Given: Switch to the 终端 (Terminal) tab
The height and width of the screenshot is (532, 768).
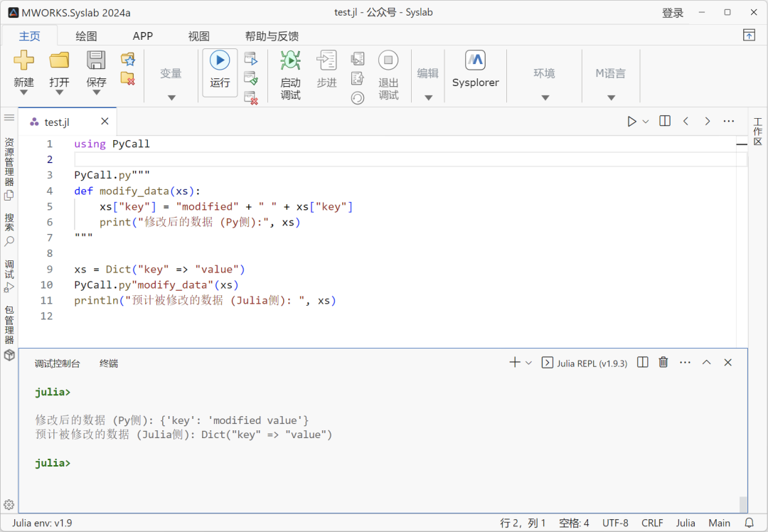Looking at the screenshot, I should (x=108, y=363).
